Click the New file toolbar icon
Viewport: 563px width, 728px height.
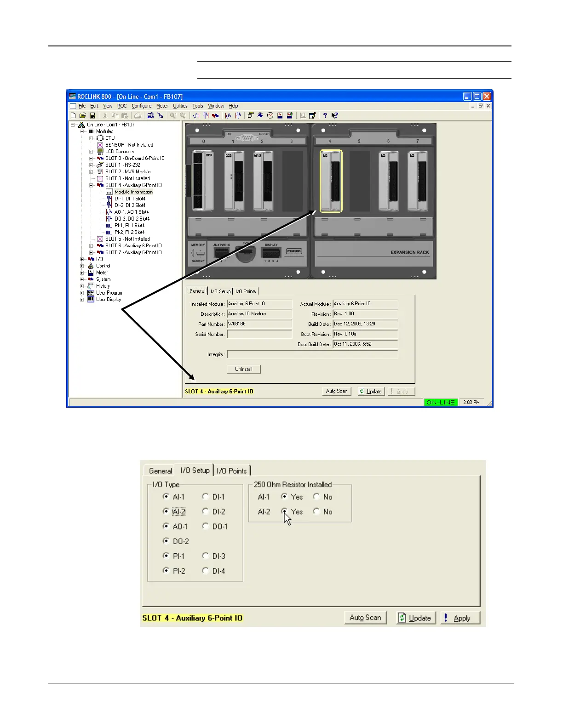coord(73,115)
